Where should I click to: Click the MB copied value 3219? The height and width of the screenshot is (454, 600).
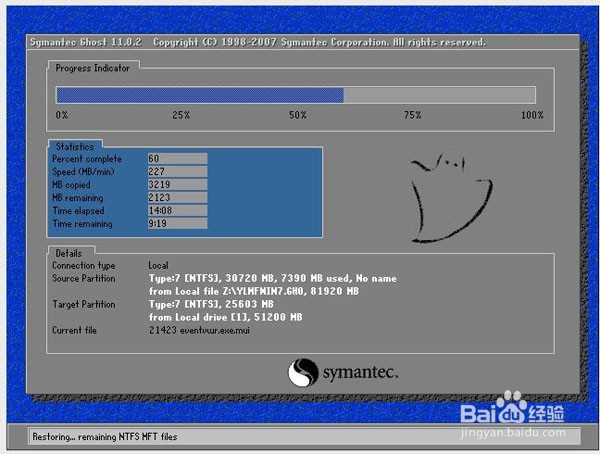click(x=178, y=185)
